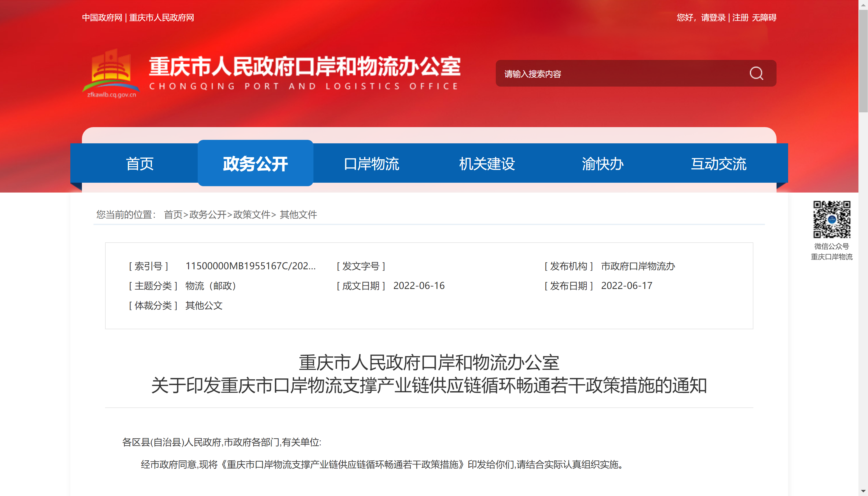Open the 首页 navigation tab

[x=140, y=164]
